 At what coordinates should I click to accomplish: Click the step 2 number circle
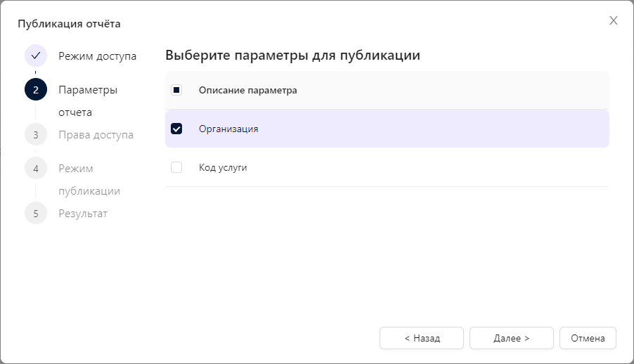coord(36,90)
